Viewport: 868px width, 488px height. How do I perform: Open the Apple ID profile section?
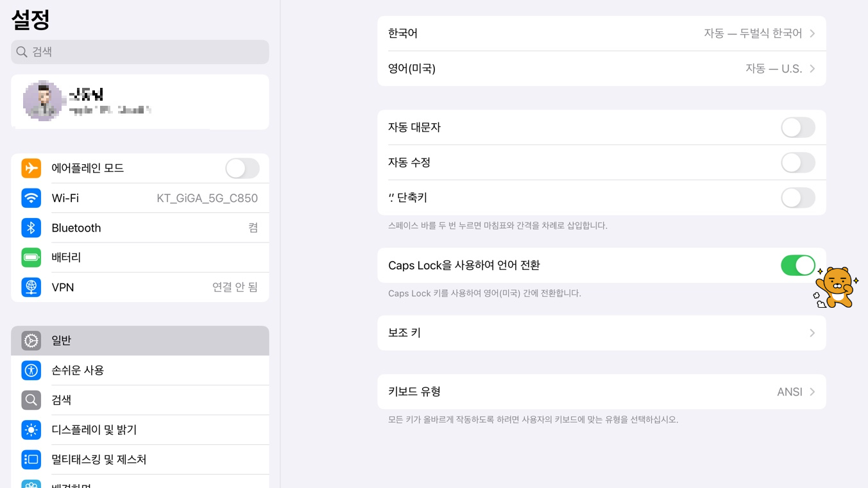(140, 101)
